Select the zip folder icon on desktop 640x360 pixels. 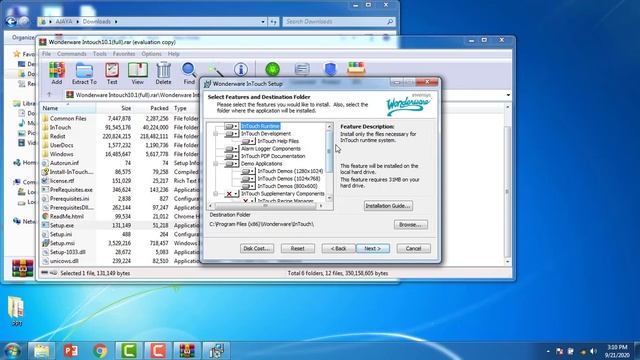click(16, 307)
